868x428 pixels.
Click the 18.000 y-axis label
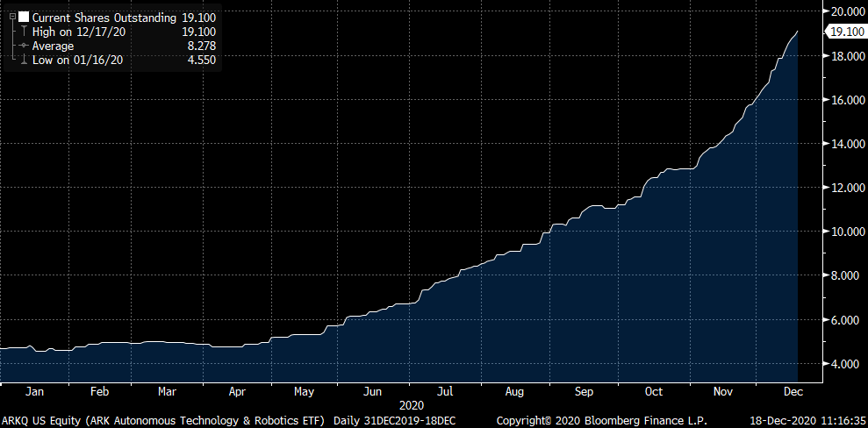pos(848,56)
